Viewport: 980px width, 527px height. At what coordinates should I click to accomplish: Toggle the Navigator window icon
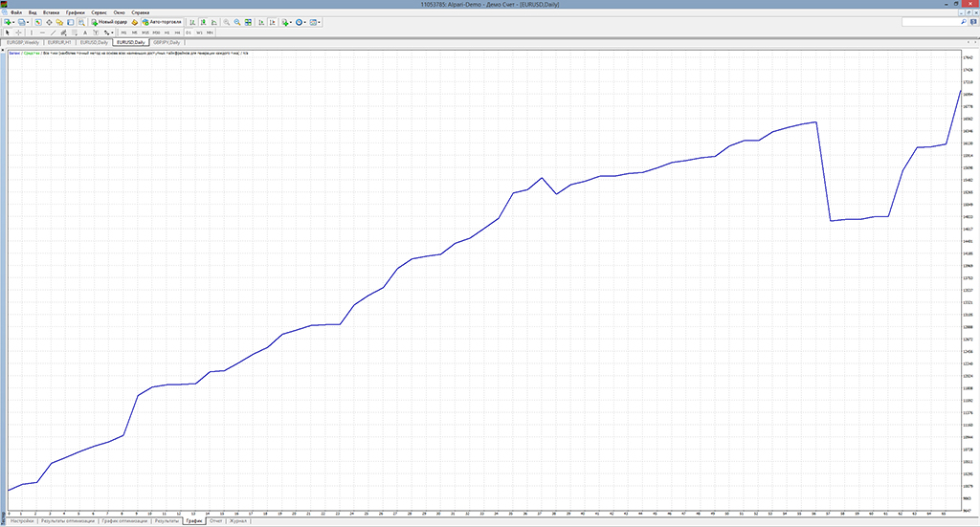click(59, 23)
